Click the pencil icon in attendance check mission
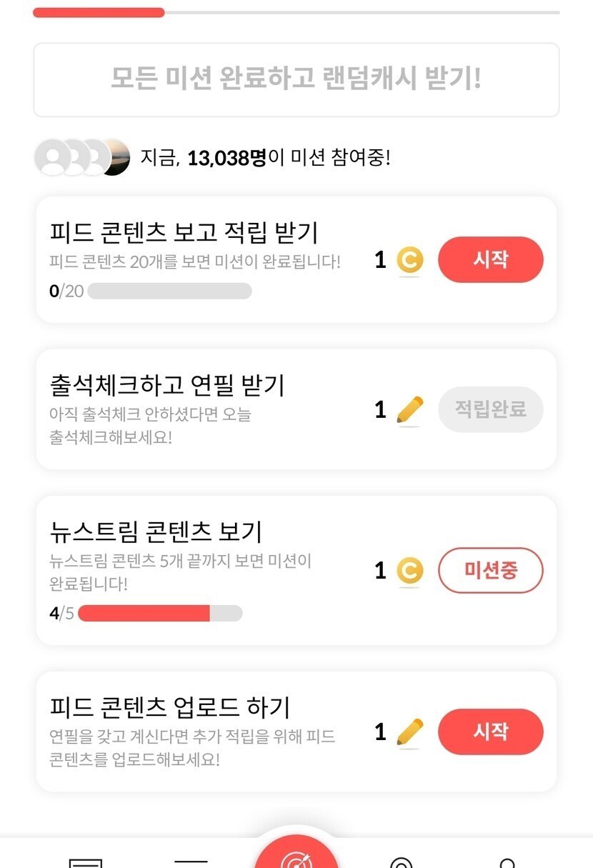Screen dimensions: 593x868 pos(409,410)
